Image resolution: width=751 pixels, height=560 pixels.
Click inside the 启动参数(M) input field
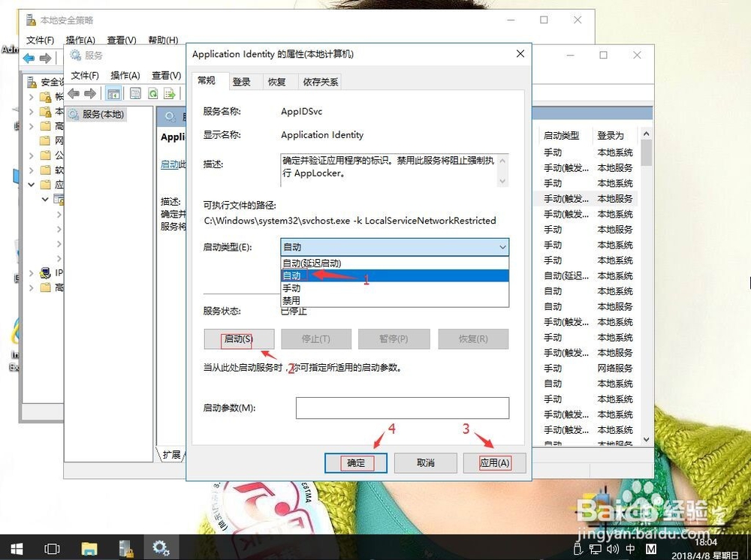(403, 408)
